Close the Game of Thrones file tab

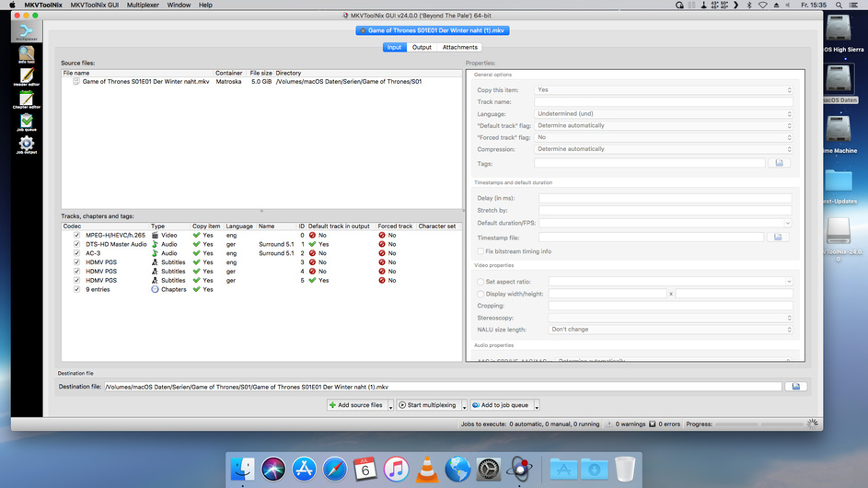click(x=363, y=30)
